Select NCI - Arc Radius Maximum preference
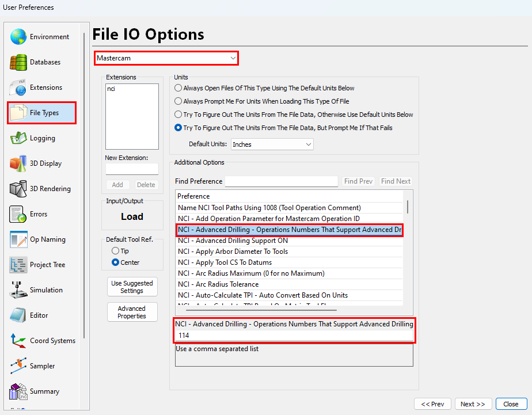The image size is (532, 415). 289,273
